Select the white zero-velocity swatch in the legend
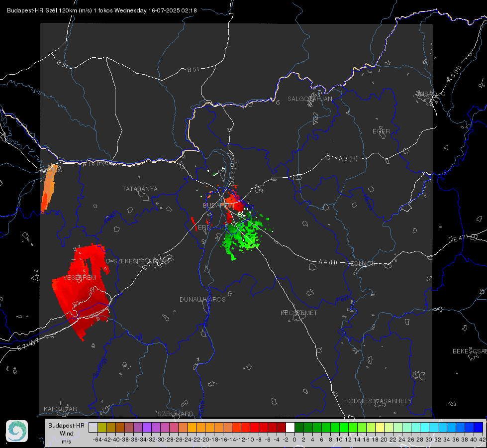Viewport: 487px width, 448px height. click(290, 428)
